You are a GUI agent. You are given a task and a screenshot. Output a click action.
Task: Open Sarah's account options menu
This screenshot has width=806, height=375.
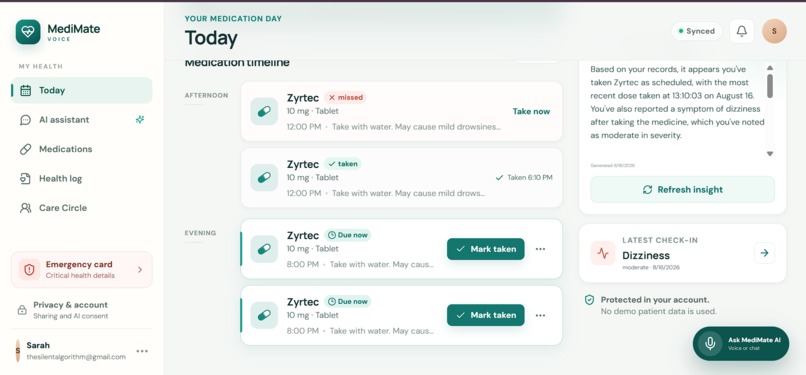(x=142, y=351)
